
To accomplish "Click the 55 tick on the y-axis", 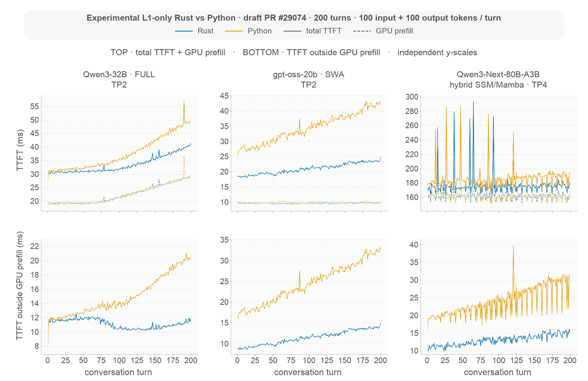I will coord(35,107).
